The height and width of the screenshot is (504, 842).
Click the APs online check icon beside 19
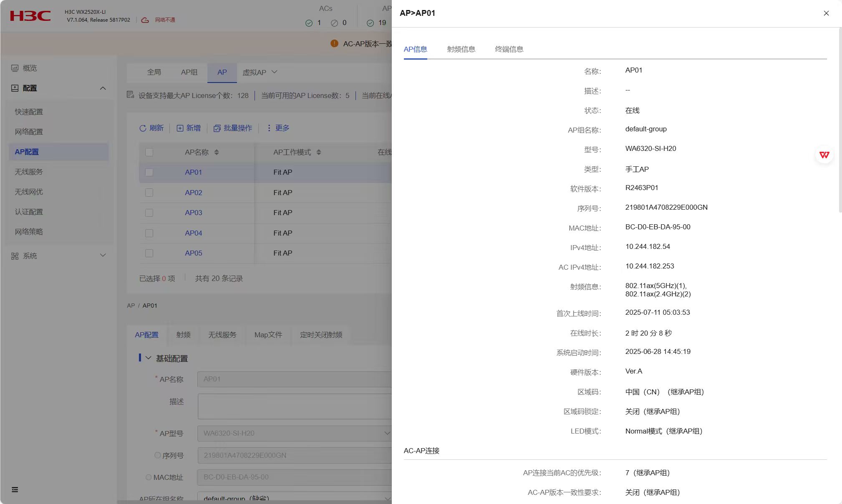click(x=370, y=23)
